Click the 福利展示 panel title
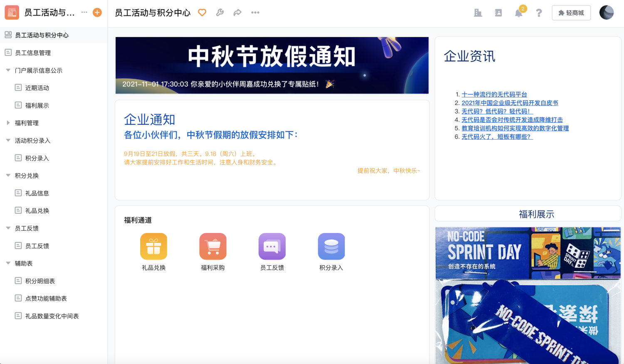 (x=536, y=214)
